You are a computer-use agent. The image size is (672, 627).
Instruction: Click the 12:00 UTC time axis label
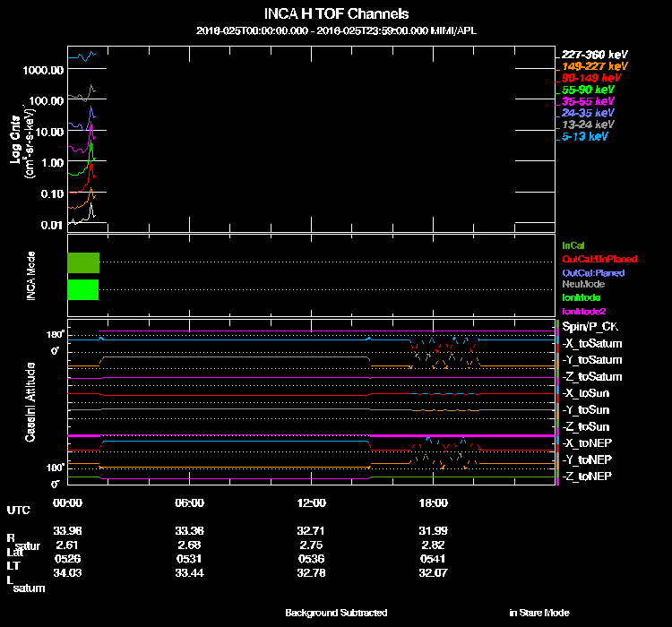[312, 503]
